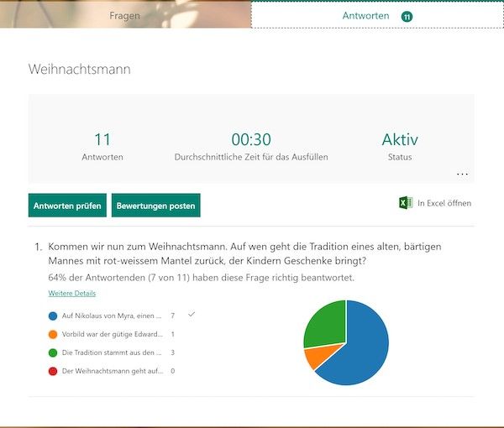504x428 pixels.
Task: Click the green response count badge 11
Action: [x=407, y=16]
